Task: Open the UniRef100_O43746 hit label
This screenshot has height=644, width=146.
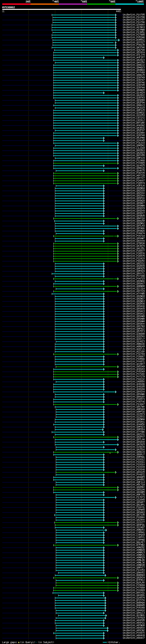Action: pos(134,47)
